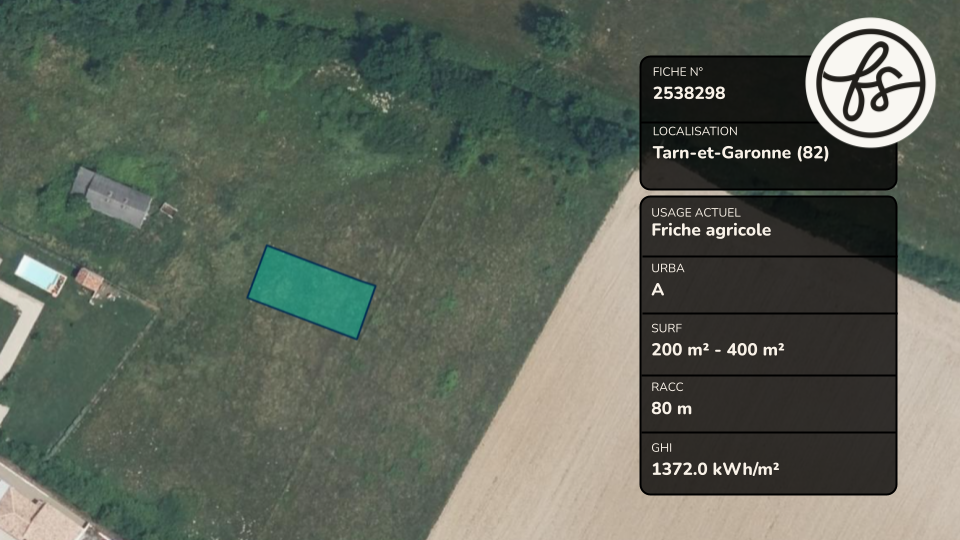Click the 'USAGE ACTUEL' label

click(696, 212)
